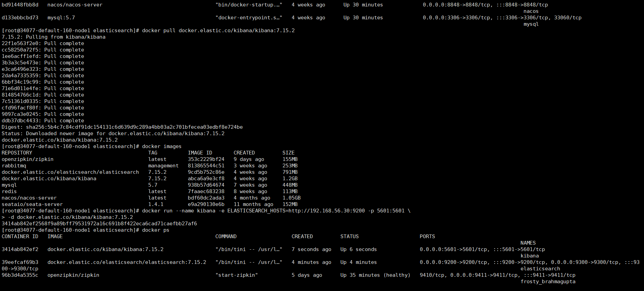
Task: Click the '7.15.2: Pulling from kibana/kibana' line
Action: coord(54,37)
